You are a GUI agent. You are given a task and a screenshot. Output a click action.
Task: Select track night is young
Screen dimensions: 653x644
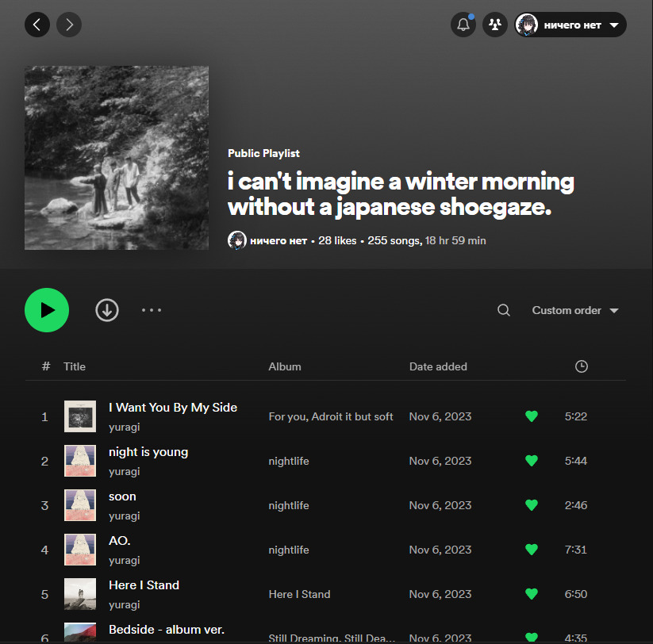(148, 452)
